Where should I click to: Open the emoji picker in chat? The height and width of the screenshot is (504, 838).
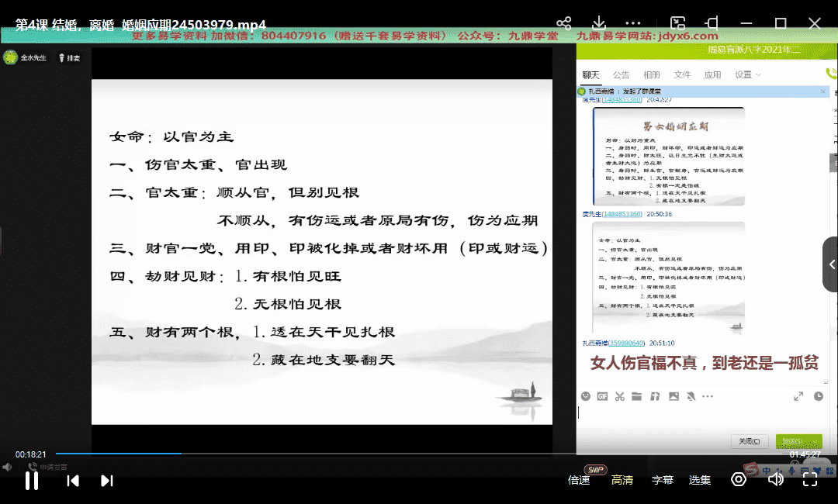(x=586, y=396)
